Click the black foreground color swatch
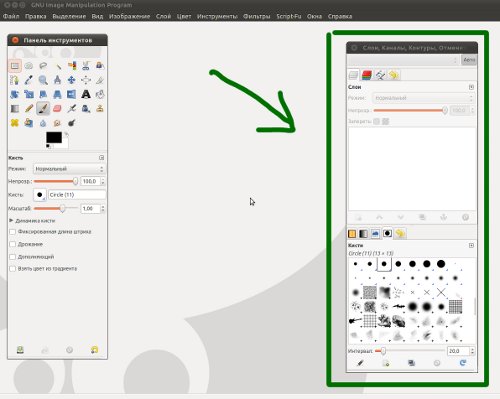The height and width of the screenshot is (399, 500). (54, 137)
